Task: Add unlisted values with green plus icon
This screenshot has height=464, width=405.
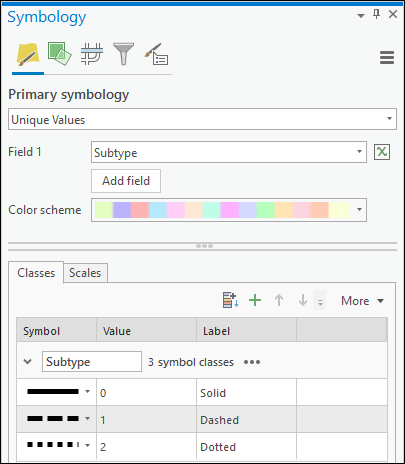Action: coord(255,300)
